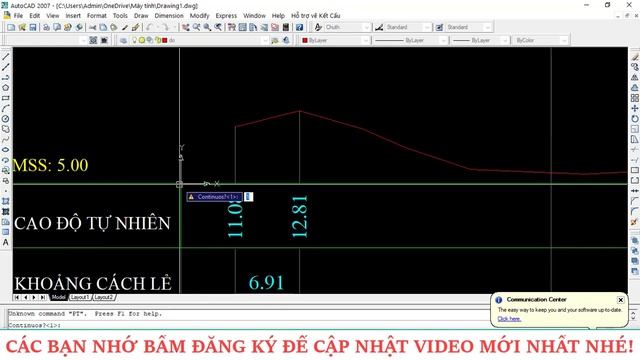
Task: Open the table style Standard dropdown
Action: click(x=469, y=27)
